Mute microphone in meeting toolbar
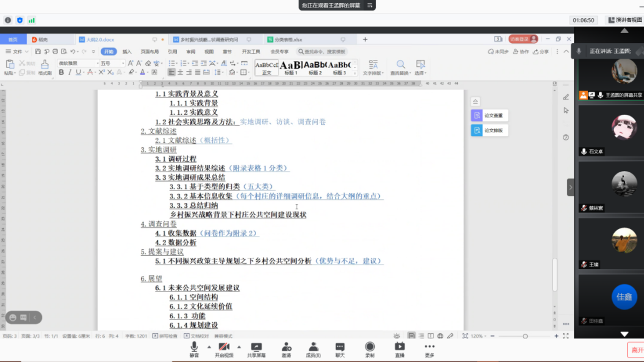Screen dimensions: 644x362 click(194, 350)
